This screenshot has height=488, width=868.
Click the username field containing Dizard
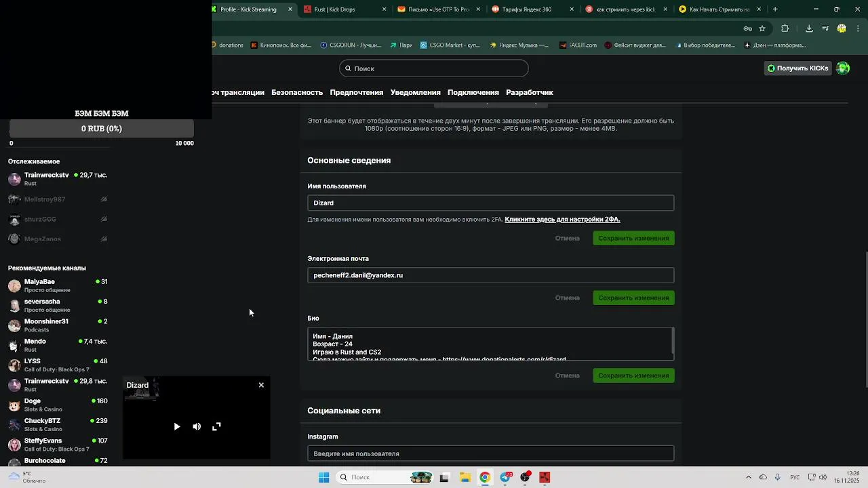point(491,203)
